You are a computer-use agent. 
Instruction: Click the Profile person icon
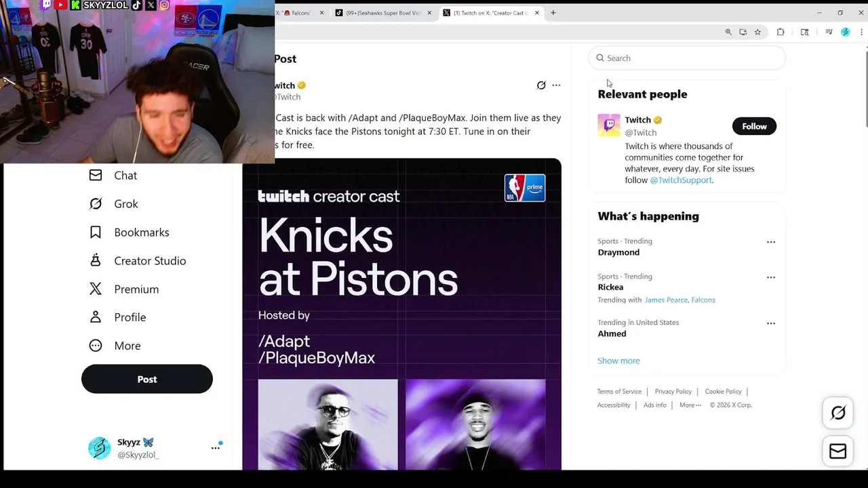pos(96,317)
